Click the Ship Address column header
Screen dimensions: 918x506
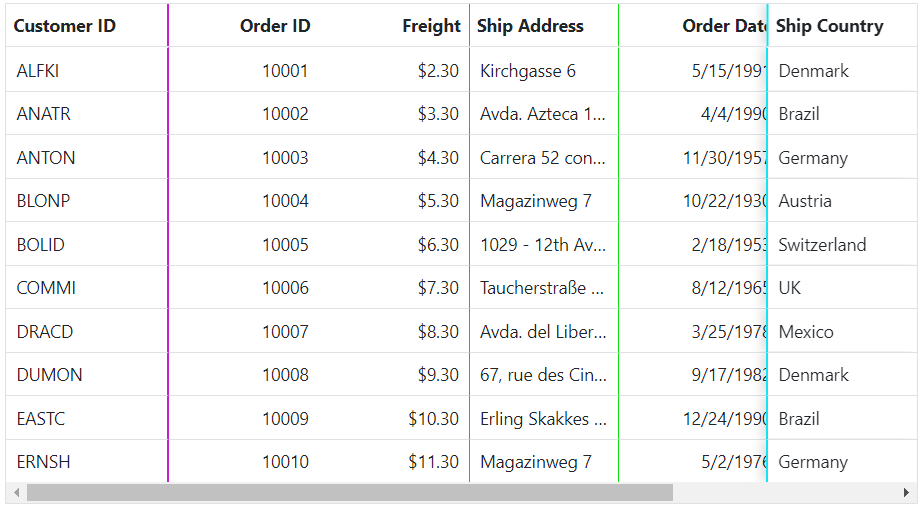click(x=544, y=26)
